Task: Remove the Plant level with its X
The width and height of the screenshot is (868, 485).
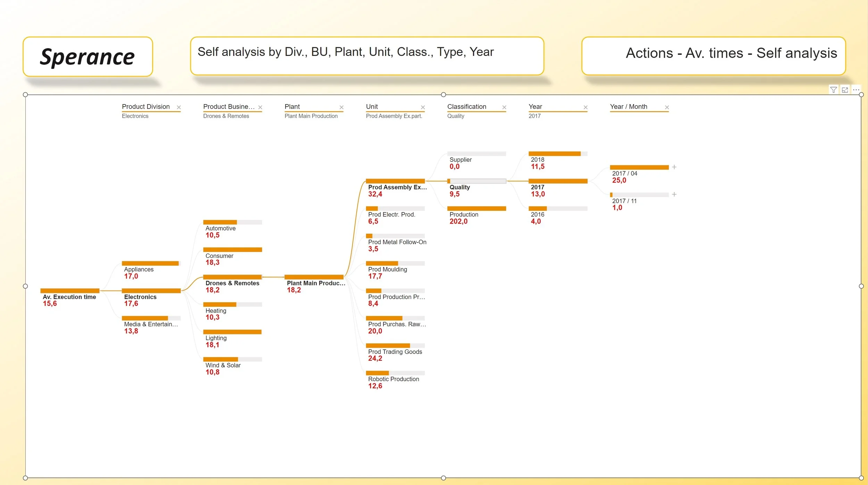Action: tap(341, 107)
